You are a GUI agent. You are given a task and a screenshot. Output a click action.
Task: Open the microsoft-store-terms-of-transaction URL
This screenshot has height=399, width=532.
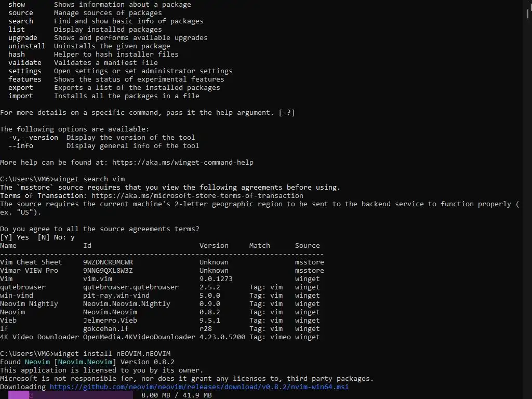[x=197, y=196]
